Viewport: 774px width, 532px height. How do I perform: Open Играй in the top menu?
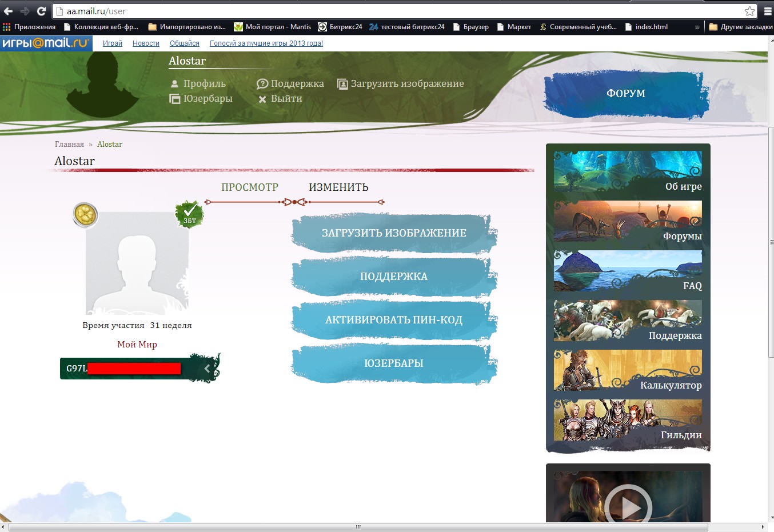point(113,43)
